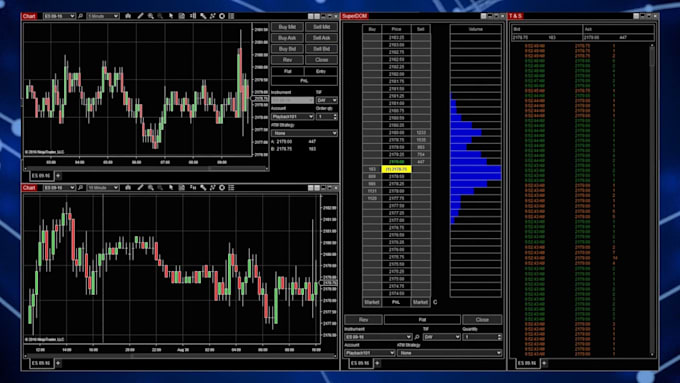Select bottom chart ES 09-16 tab
This screenshot has width=680, height=383.
pyautogui.click(x=41, y=363)
